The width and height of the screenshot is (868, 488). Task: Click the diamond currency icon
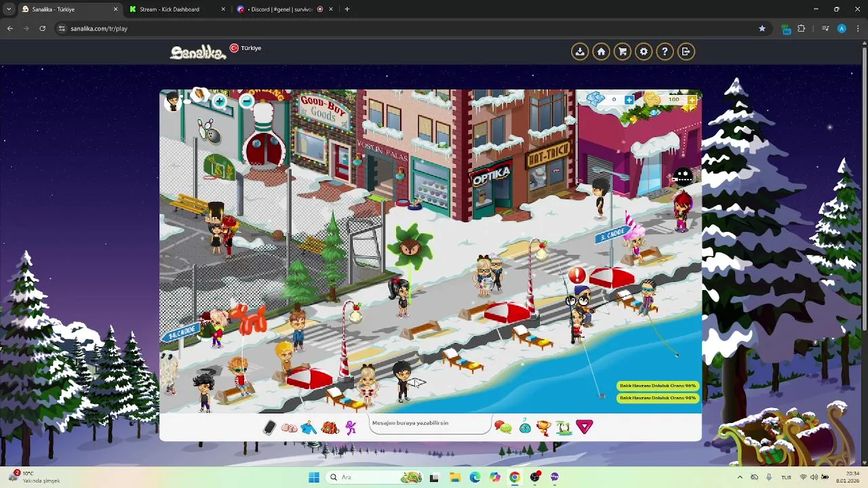point(595,100)
